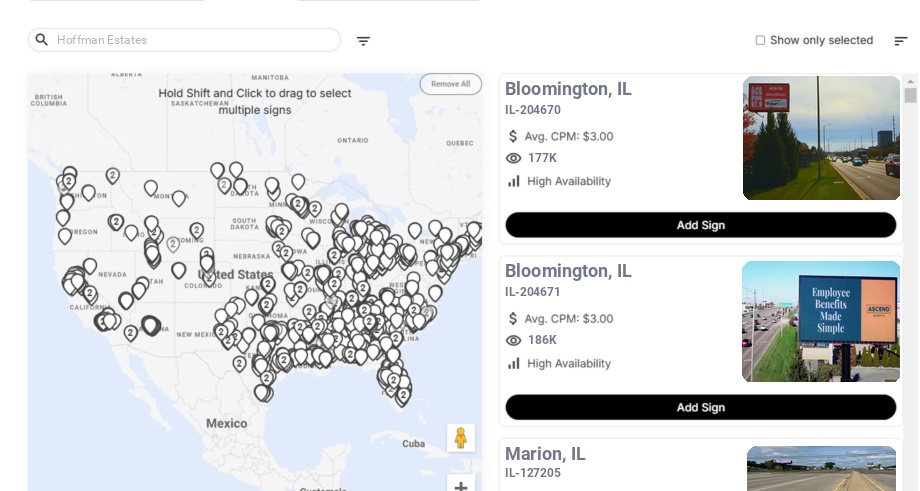Add sign for Bloomington IL-204671
This screenshot has width=920, height=491.
(700, 407)
